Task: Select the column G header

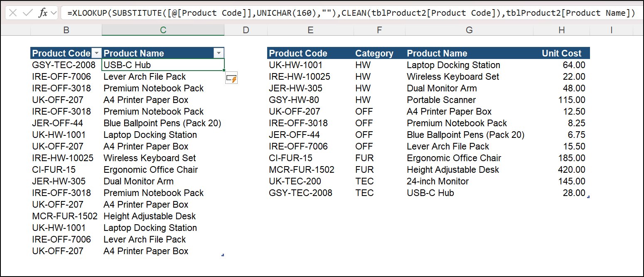Action: [469, 30]
